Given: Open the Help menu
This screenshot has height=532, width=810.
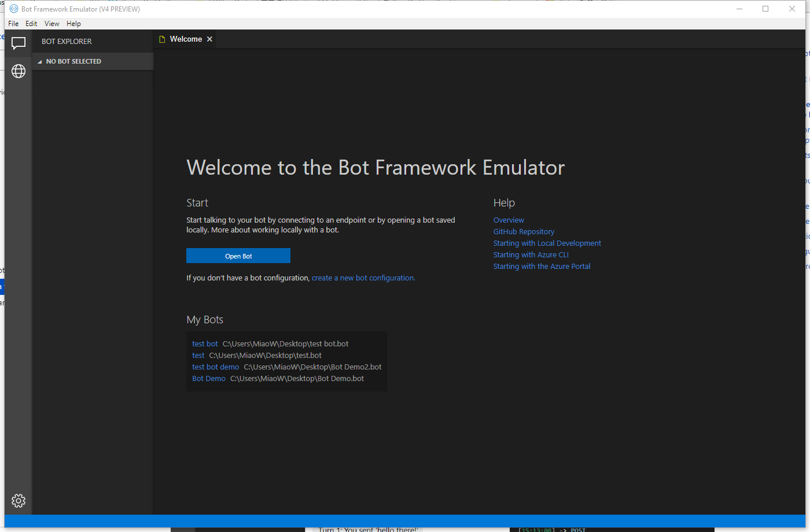Looking at the screenshot, I should tap(73, 24).
